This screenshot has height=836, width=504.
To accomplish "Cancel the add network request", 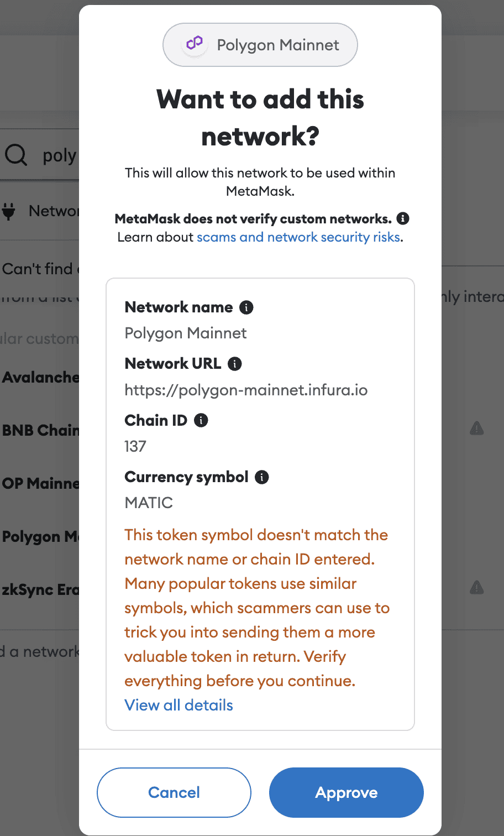I will click(x=174, y=792).
